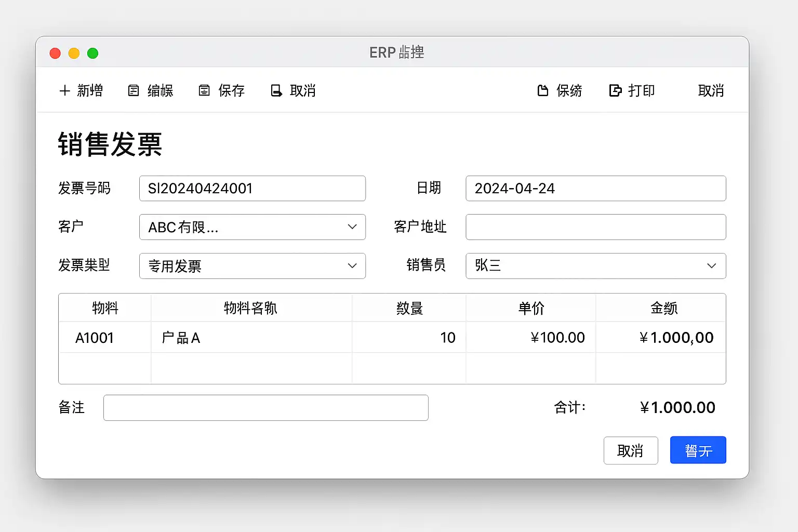
Task: Click the plus icon for 新增
Action: coord(65,91)
